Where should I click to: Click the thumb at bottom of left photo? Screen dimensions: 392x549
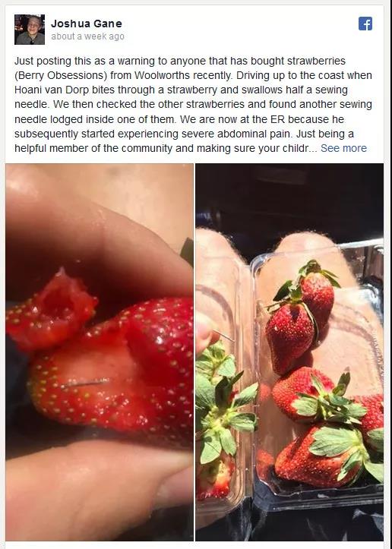click(98, 491)
